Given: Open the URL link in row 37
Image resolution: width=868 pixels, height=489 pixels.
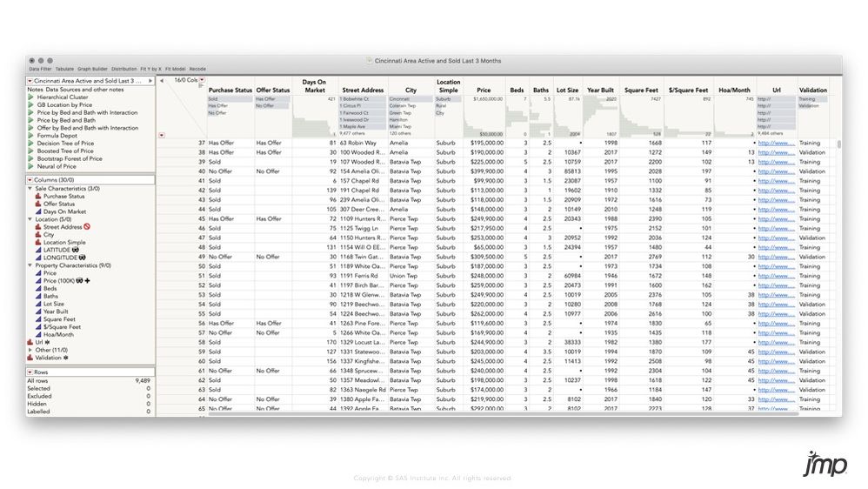Looking at the screenshot, I should pyautogui.click(x=776, y=143).
